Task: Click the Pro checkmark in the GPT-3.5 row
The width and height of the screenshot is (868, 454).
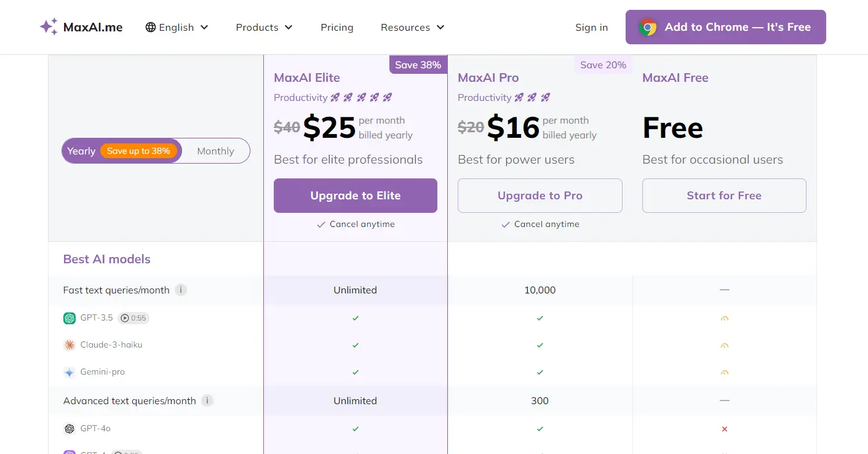Action: (540, 318)
